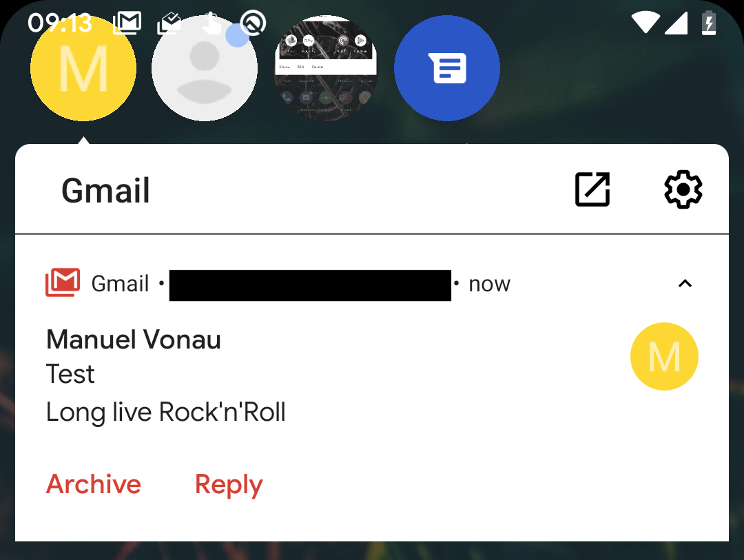Collapse the Gmail notification with chevron
The width and height of the screenshot is (744, 560).
point(685,283)
